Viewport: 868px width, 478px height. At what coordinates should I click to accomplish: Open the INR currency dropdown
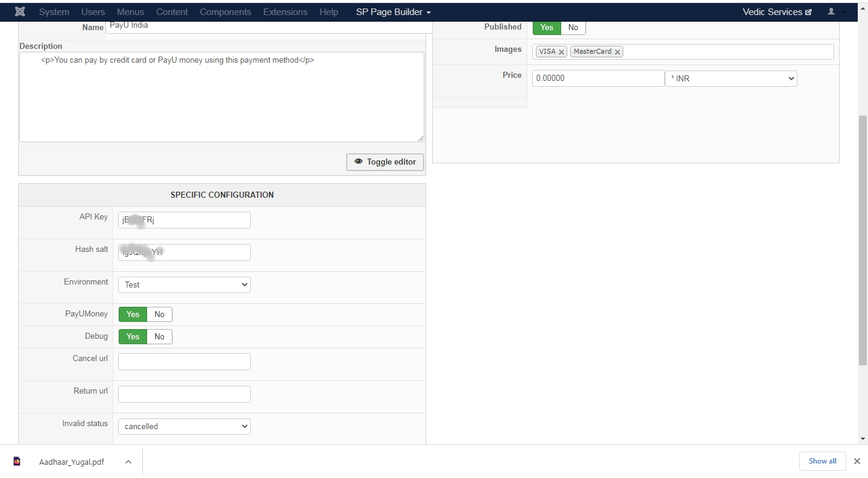point(731,78)
